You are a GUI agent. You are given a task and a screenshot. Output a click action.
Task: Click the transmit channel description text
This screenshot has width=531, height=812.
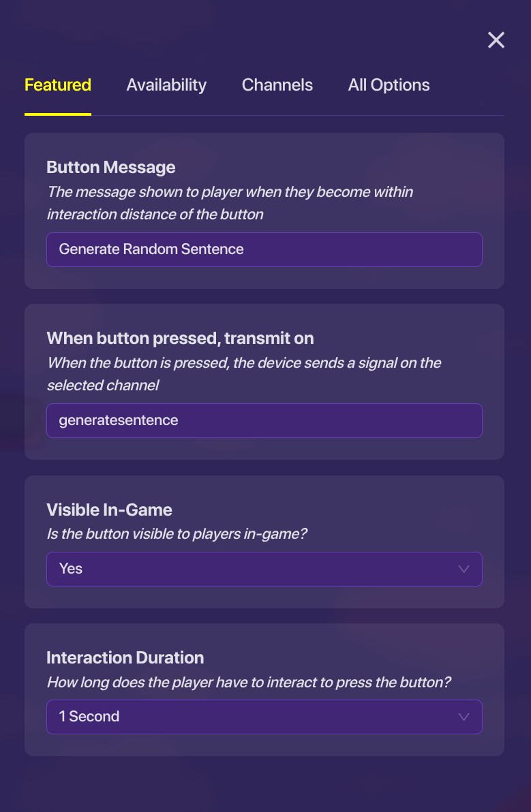coord(244,374)
